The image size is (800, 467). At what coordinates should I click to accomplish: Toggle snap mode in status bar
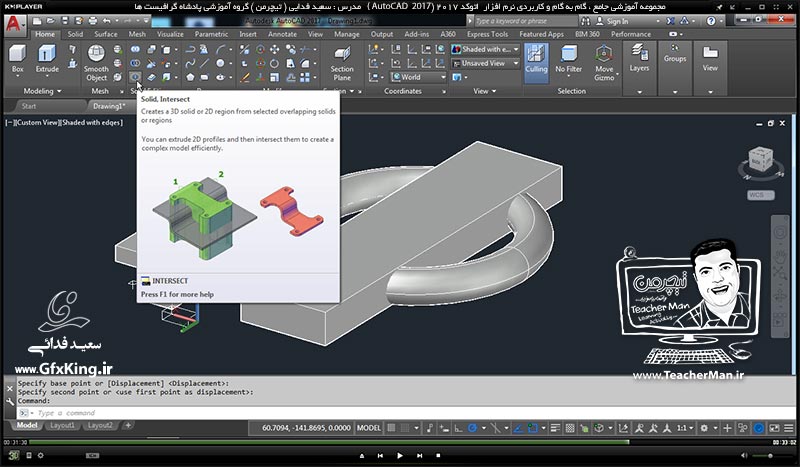pos(405,428)
